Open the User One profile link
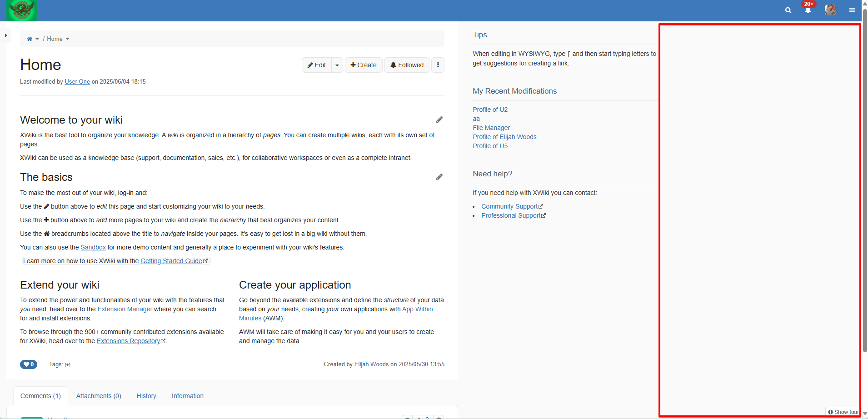This screenshot has height=419, width=868. pyautogui.click(x=77, y=82)
